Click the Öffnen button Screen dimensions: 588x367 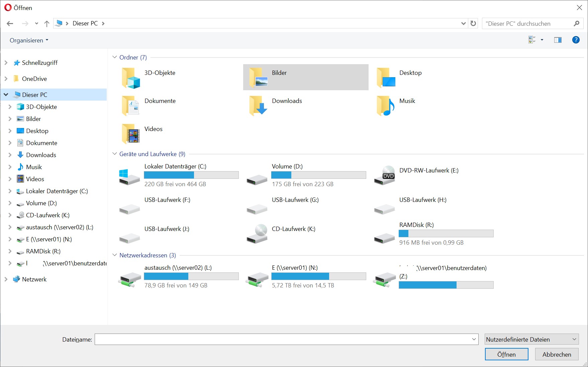click(506, 354)
